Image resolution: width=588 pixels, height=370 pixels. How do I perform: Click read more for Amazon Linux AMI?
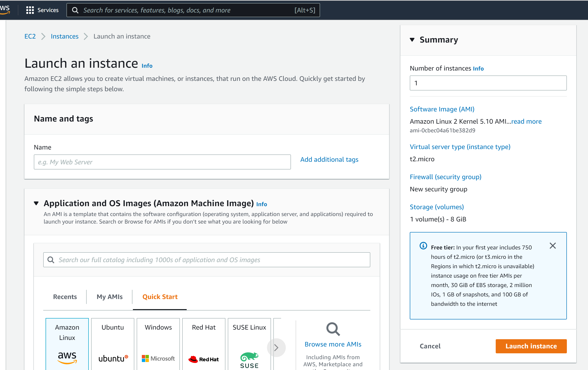(x=526, y=121)
